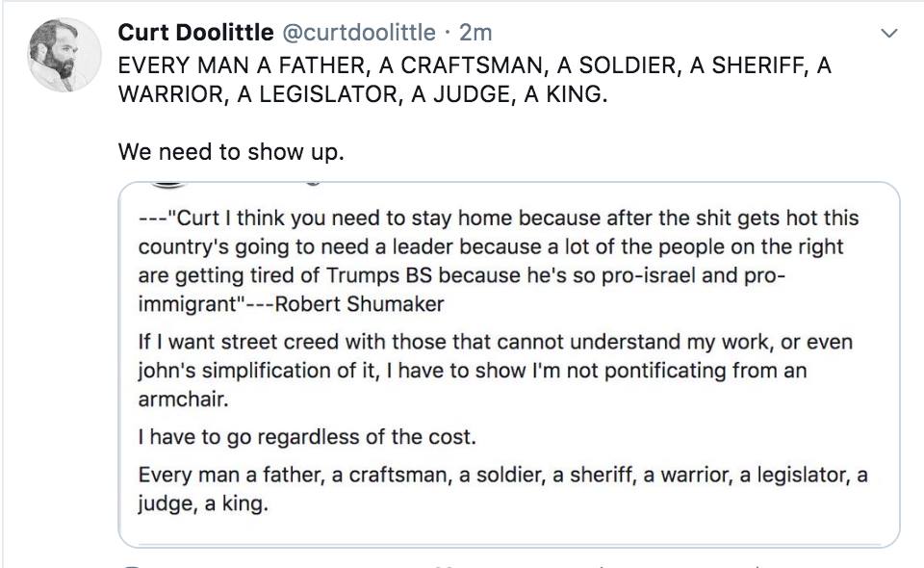The width and height of the screenshot is (924, 568).
Task: Click the Curt Doolittle display name
Action: point(194,32)
